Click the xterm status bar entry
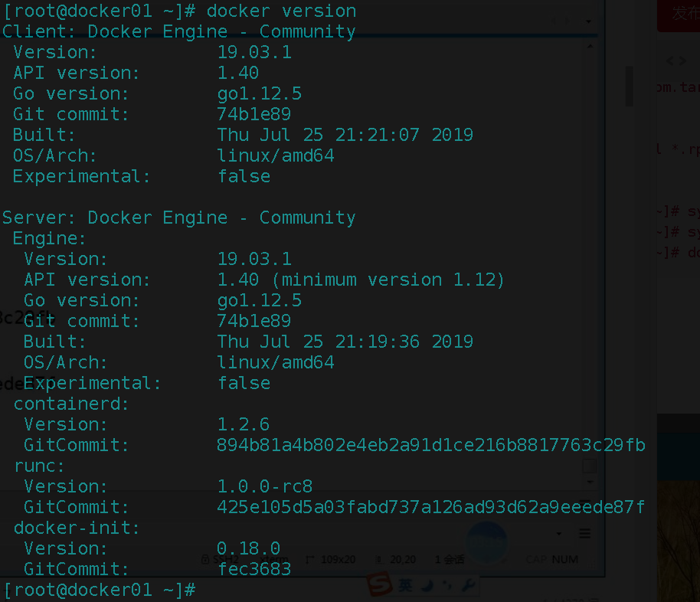The image size is (700, 602). pyautogui.click(x=274, y=560)
